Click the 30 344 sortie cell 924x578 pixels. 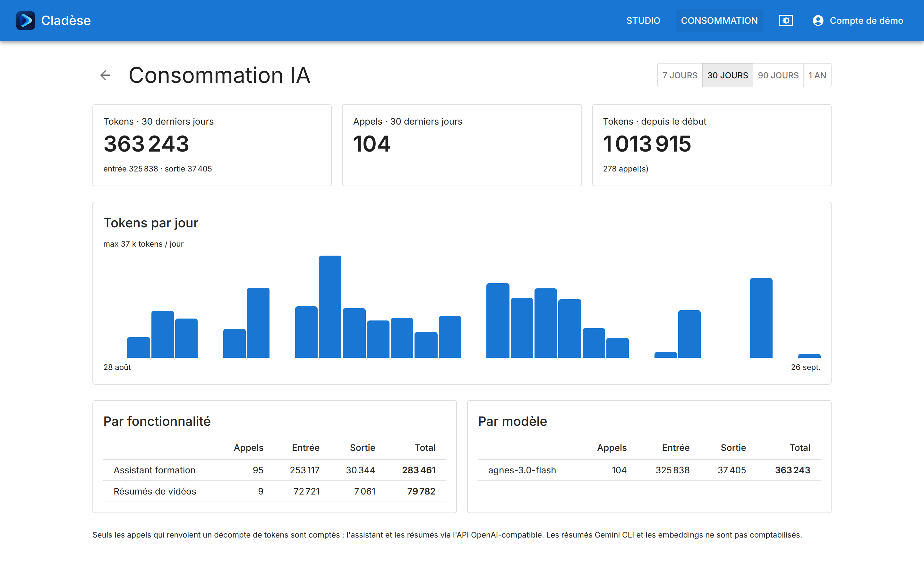[x=360, y=470]
